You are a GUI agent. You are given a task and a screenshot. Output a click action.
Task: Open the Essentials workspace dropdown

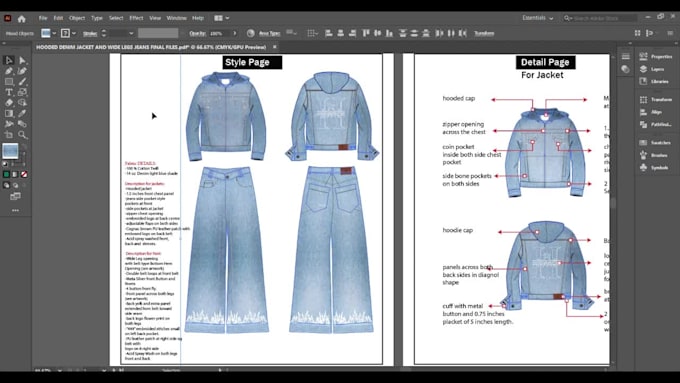click(537, 18)
